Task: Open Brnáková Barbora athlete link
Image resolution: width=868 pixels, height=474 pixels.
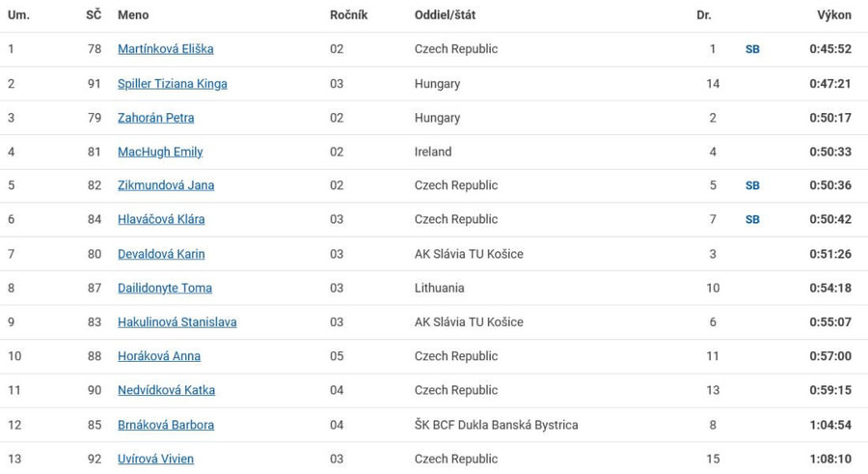Action: click(166, 425)
